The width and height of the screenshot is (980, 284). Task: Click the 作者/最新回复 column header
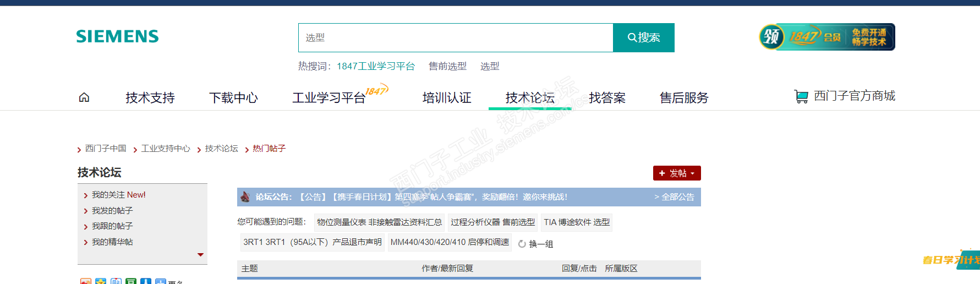(447, 269)
